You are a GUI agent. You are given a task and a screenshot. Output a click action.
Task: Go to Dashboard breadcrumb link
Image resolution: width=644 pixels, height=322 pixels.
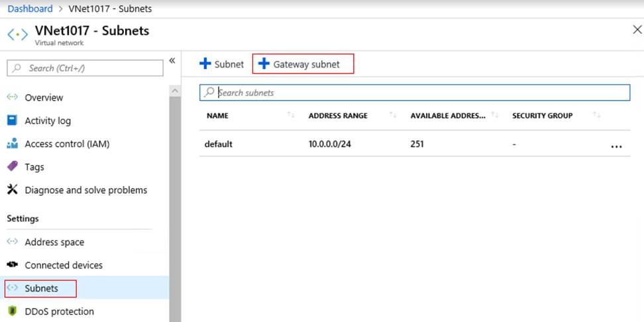tap(30, 9)
